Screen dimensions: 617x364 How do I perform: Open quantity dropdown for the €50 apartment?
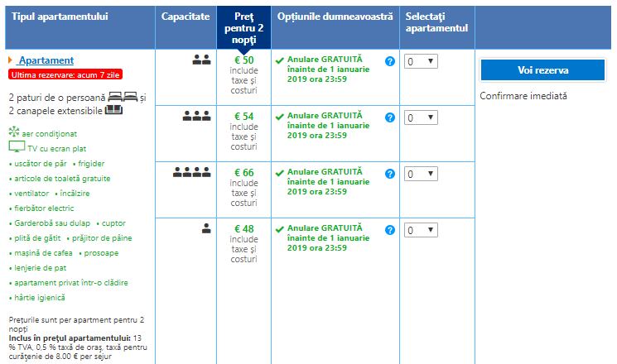(x=420, y=62)
